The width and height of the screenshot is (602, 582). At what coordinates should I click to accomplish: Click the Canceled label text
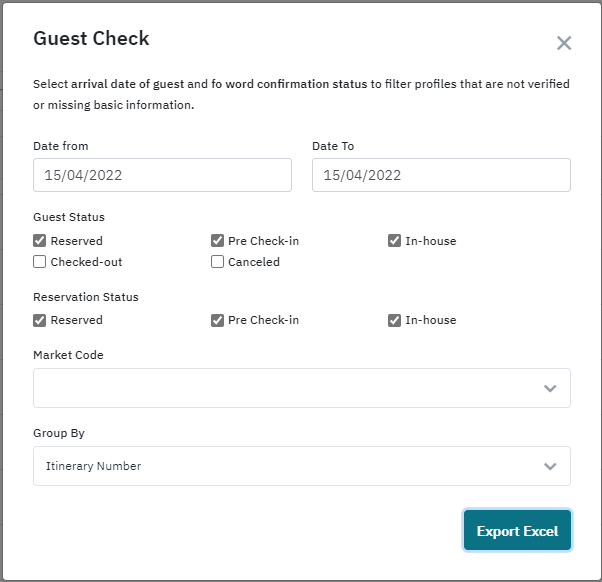pyautogui.click(x=254, y=262)
